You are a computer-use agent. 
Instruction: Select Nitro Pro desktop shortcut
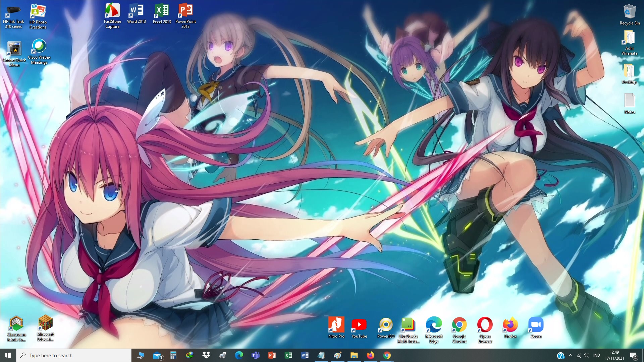coord(336,327)
